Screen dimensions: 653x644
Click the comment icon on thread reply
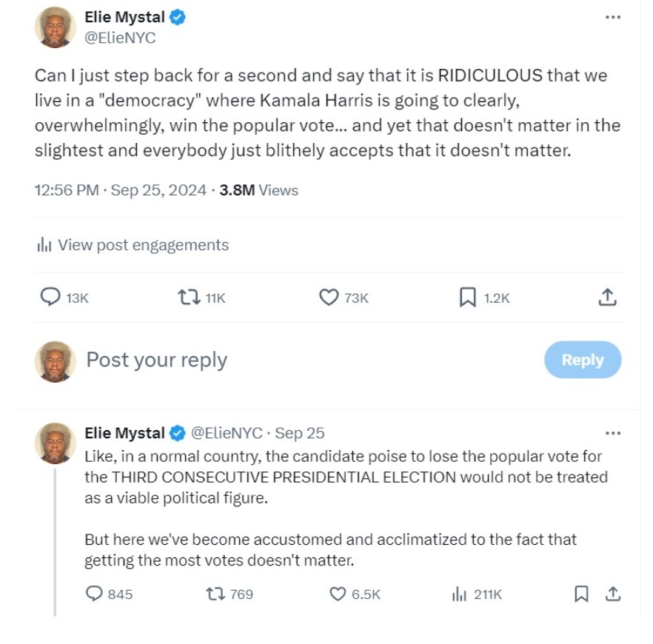[x=94, y=594]
